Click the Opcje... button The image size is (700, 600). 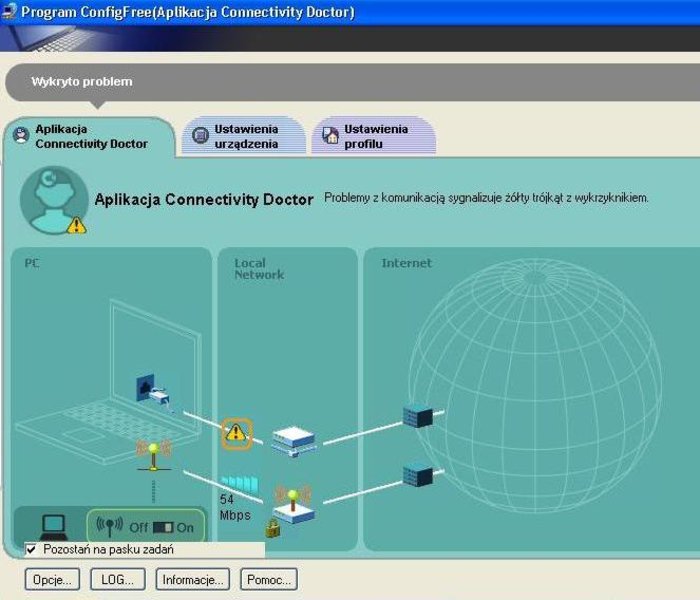coord(52,579)
